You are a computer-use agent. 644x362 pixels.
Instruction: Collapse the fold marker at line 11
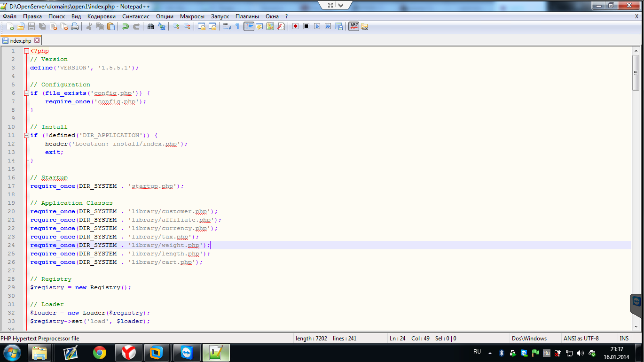click(x=26, y=135)
